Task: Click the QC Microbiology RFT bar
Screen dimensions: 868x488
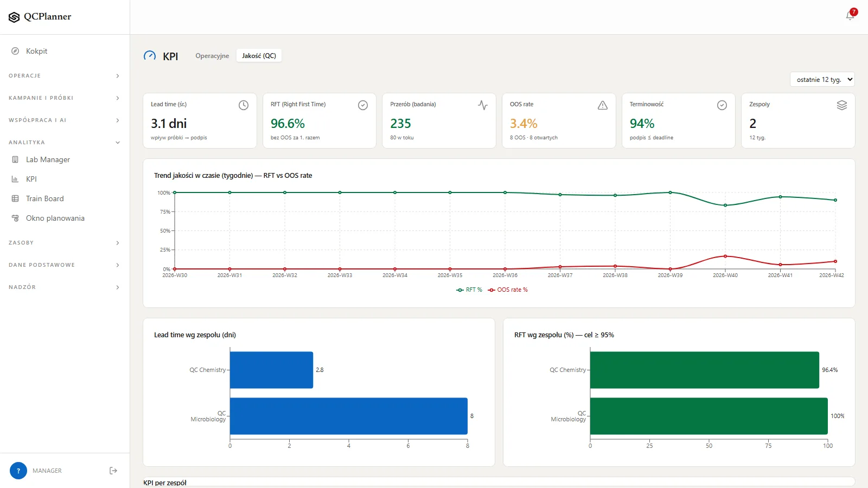Action: click(709, 416)
